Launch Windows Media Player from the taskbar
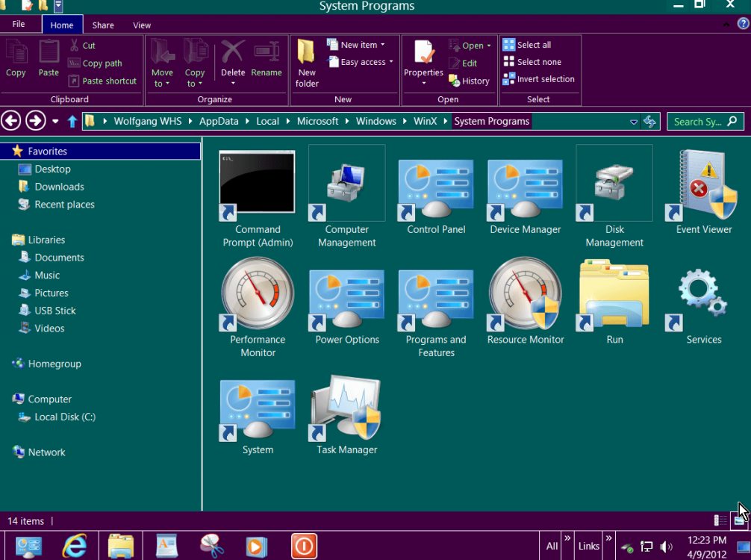The height and width of the screenshot is (560, 751). 258,546
